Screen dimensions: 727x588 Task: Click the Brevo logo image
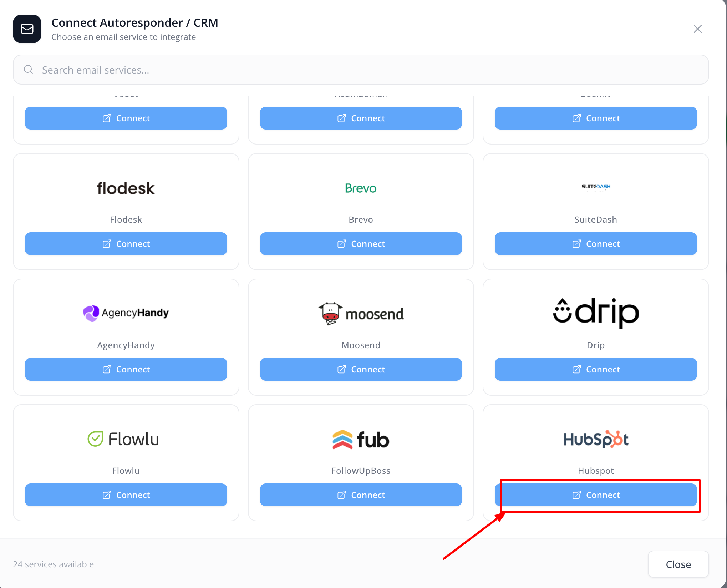pyautogui.click(x=361, y=188)
